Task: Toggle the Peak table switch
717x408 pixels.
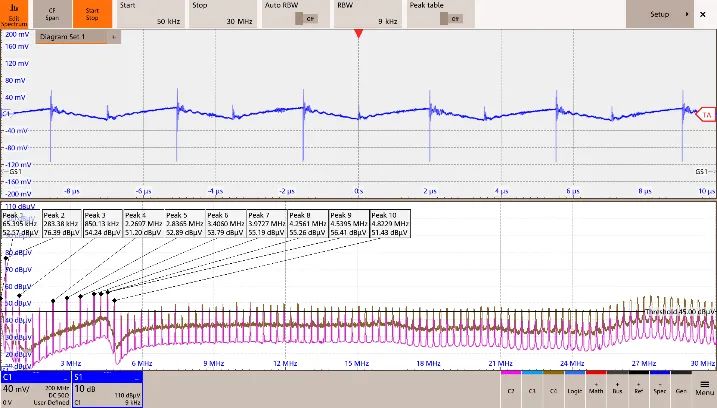Action: [x=451, y=19]
